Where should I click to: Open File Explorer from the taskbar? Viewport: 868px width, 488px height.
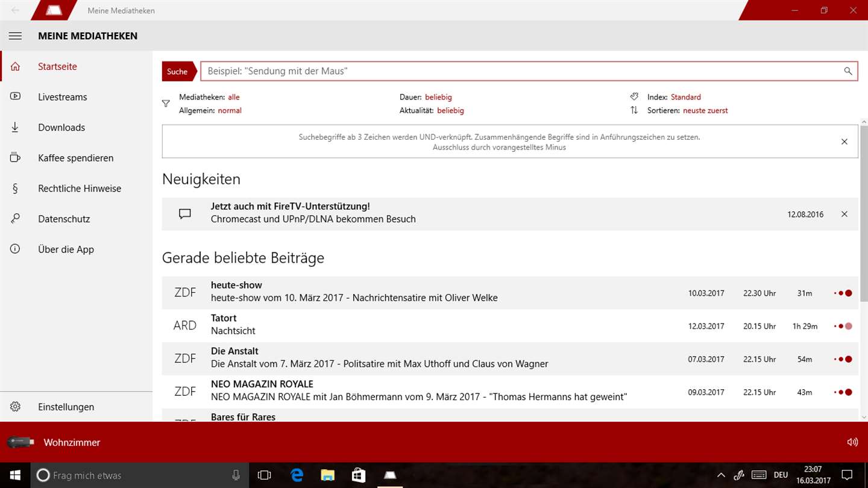[x=327, y=475]
